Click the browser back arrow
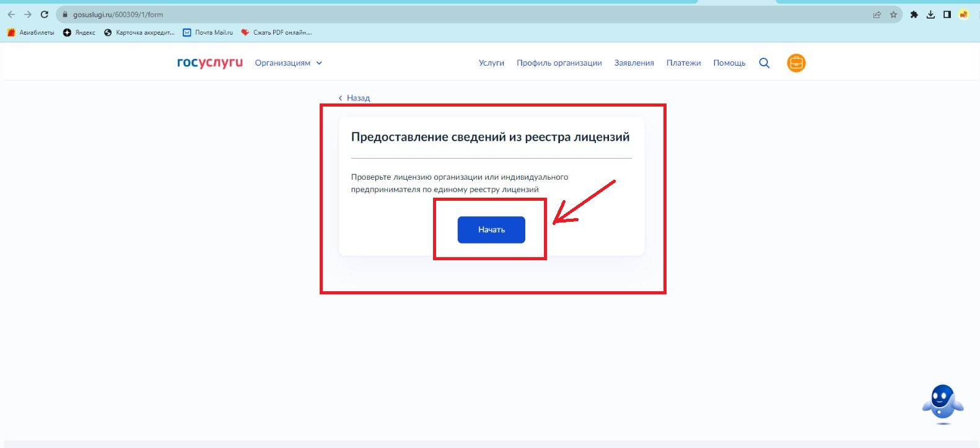This screenshot has height=448, width=980. click(11, 14)
